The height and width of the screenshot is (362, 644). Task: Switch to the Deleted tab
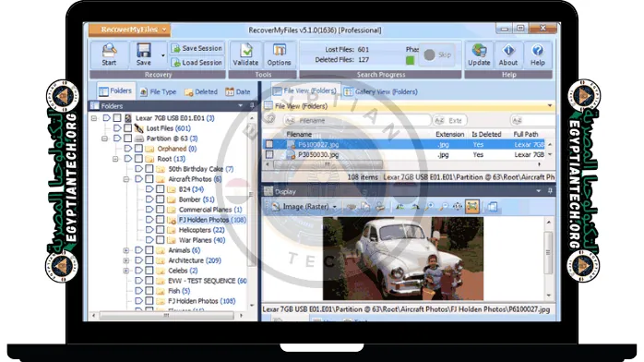click(x=201, y=91)
